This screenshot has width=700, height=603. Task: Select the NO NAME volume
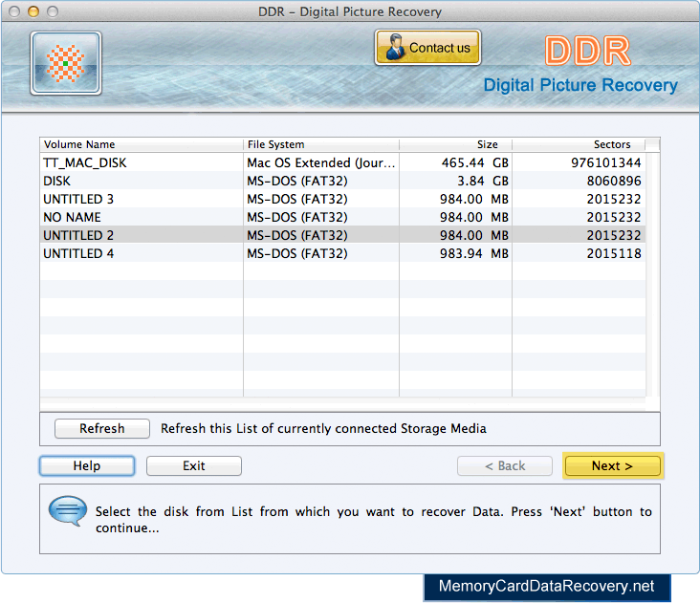tap(343, 217)
